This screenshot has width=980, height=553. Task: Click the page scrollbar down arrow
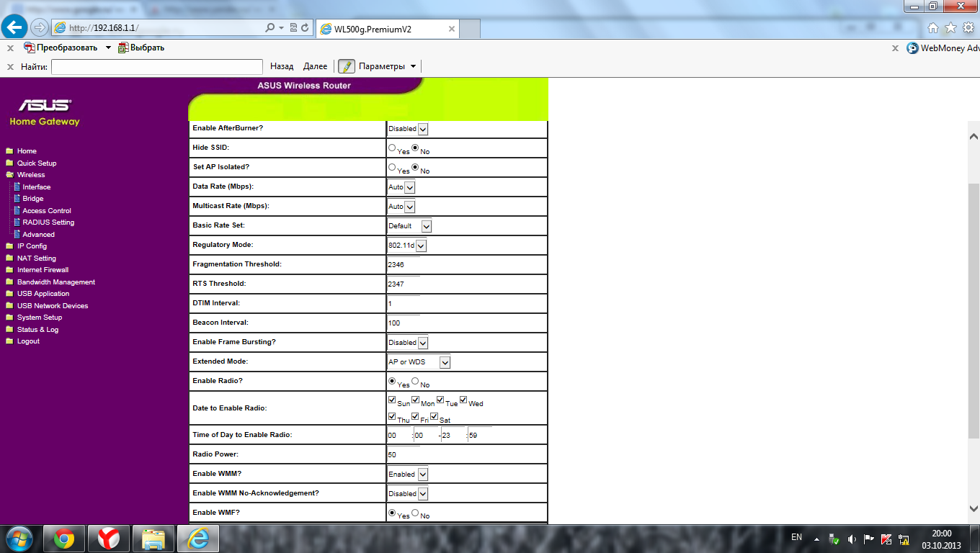[x=974, y=508]
